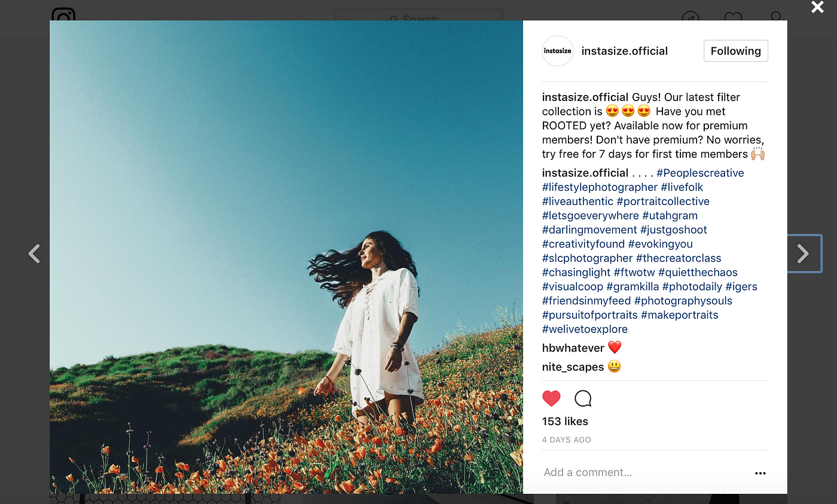Click the caption author name instasize.official
Viewport: 837px width, 504px height.
(x=585, y=97)
